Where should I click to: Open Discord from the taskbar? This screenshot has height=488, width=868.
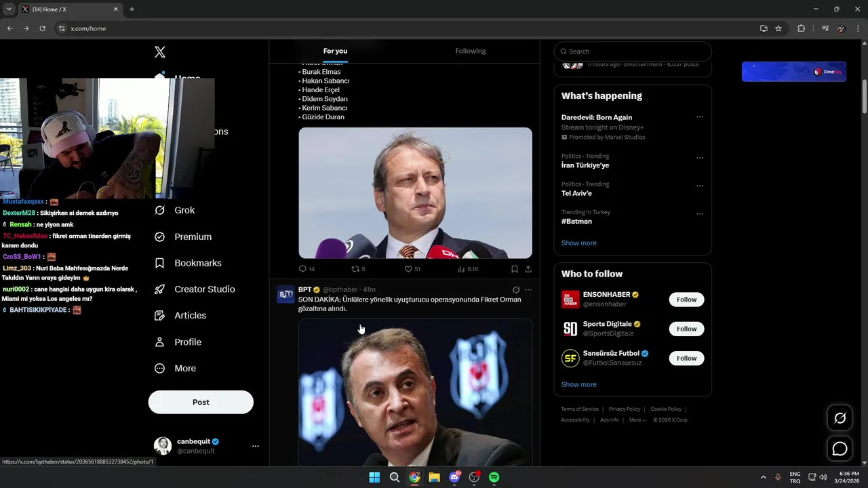tap(454, 477)
